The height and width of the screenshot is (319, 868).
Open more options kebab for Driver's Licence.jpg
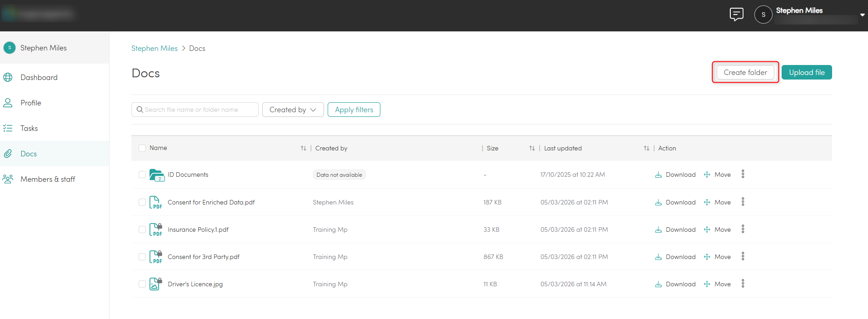coord(743,284)
